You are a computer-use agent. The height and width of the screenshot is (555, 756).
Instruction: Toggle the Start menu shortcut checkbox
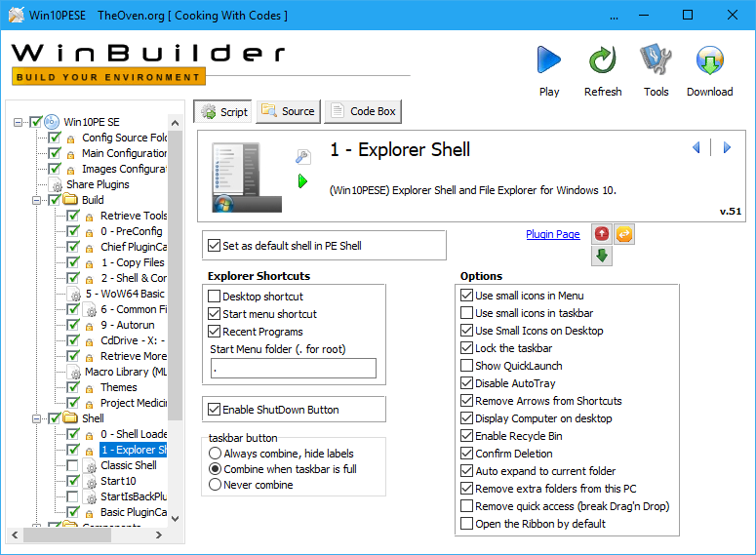click(214, 314)
